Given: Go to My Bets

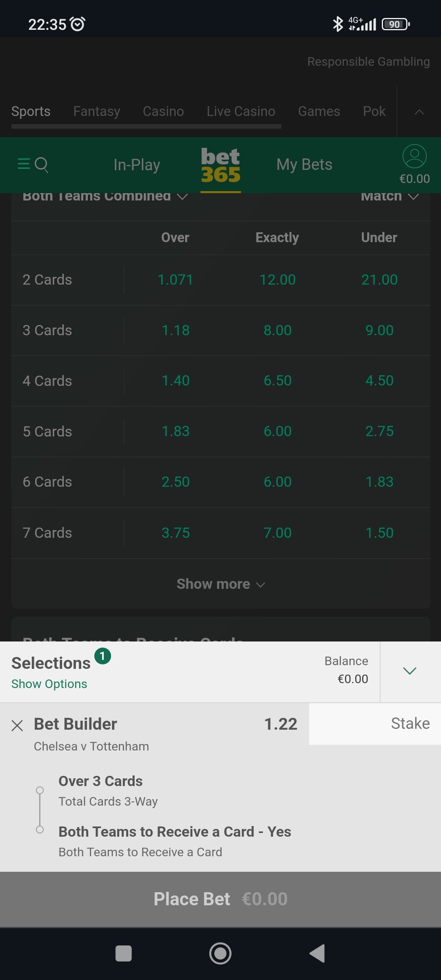Looking at the screenshot, I should (304, 165).
